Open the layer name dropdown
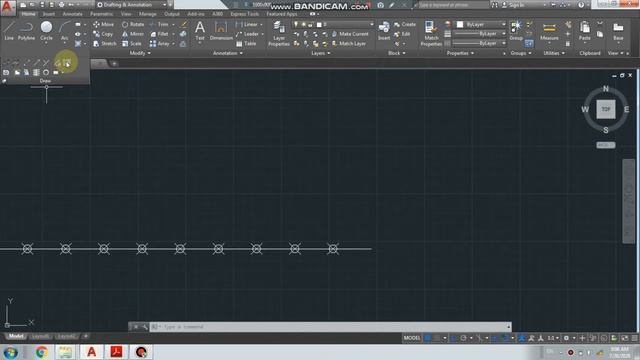 [333, 24]
